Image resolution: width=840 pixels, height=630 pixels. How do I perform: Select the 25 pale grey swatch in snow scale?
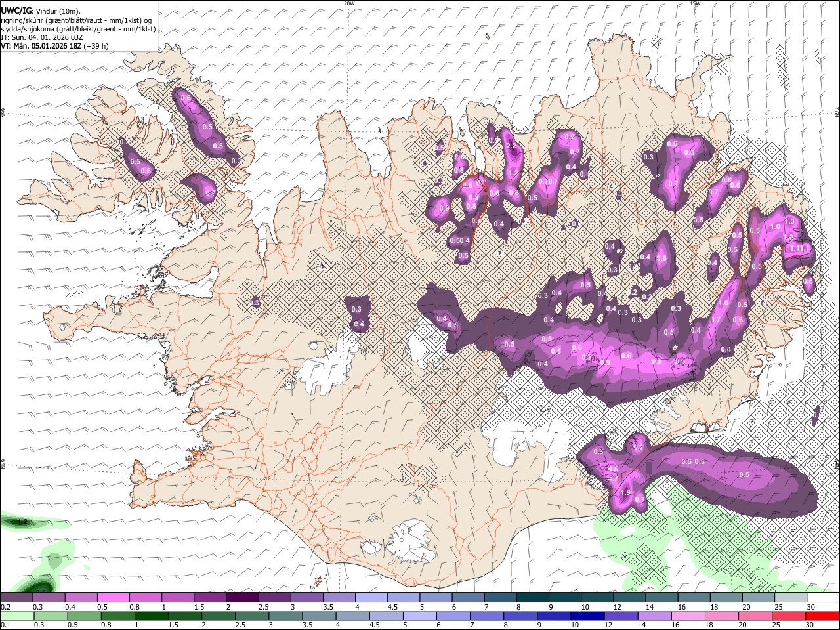(791, 598)
